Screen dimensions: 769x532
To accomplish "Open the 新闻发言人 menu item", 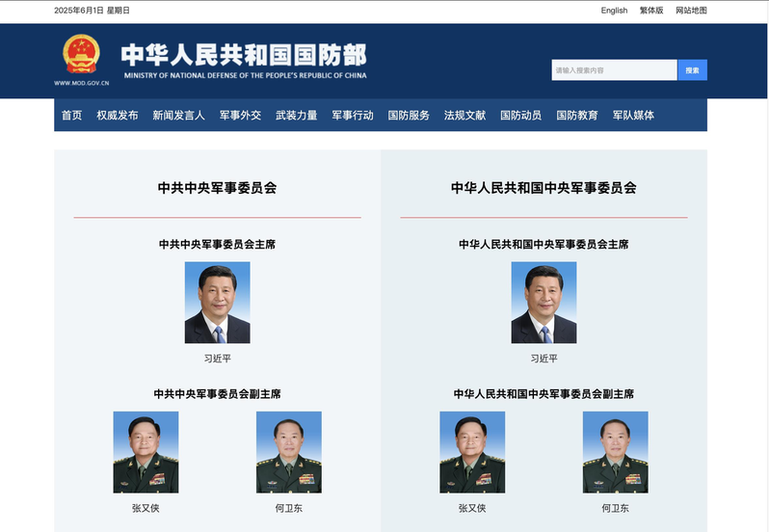I will pos(178,116).
